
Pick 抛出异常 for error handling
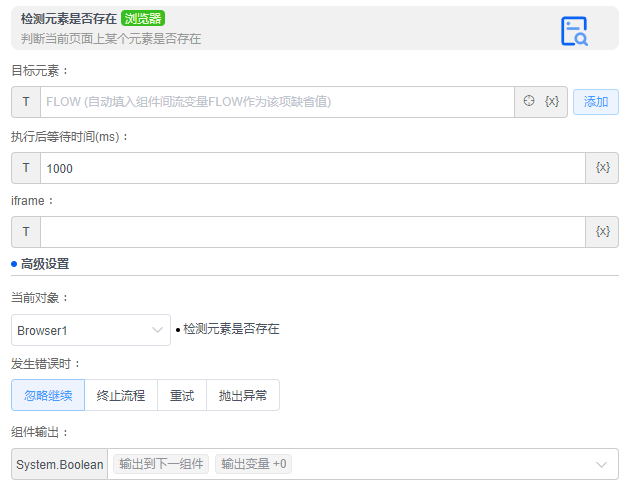pyautogui.click(x=243, y=395)
